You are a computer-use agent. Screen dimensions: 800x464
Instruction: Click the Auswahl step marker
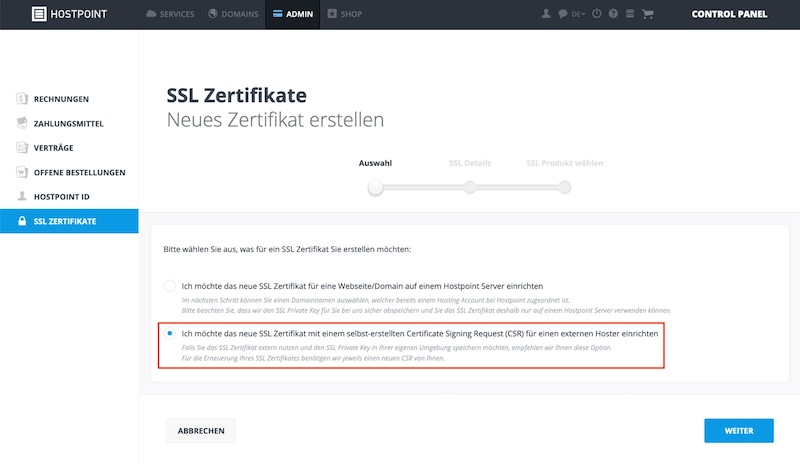(376, 187)
